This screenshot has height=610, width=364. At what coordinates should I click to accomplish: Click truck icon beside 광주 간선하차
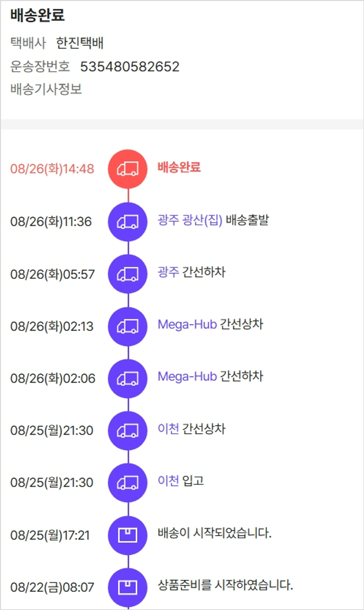click(128, 273)
